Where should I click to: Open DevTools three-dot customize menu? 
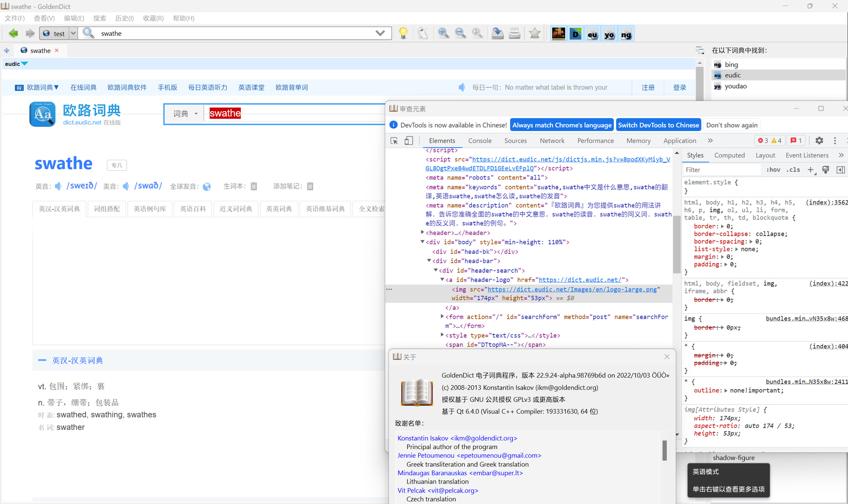pyautogui.click(x=835, y=141)
